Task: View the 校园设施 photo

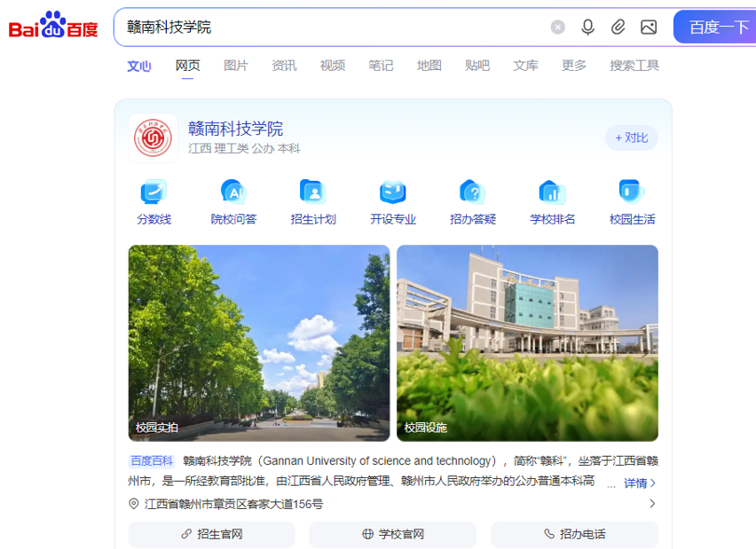Action: (527, 343)
